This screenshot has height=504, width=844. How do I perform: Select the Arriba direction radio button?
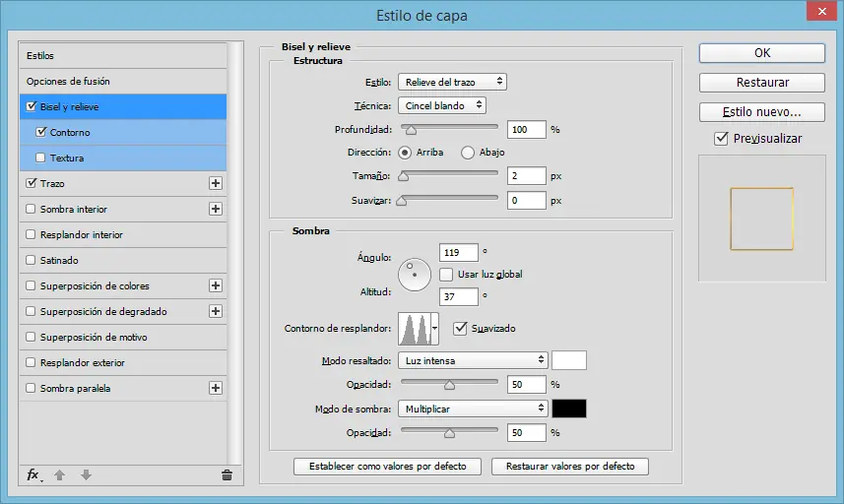(405, 153)
